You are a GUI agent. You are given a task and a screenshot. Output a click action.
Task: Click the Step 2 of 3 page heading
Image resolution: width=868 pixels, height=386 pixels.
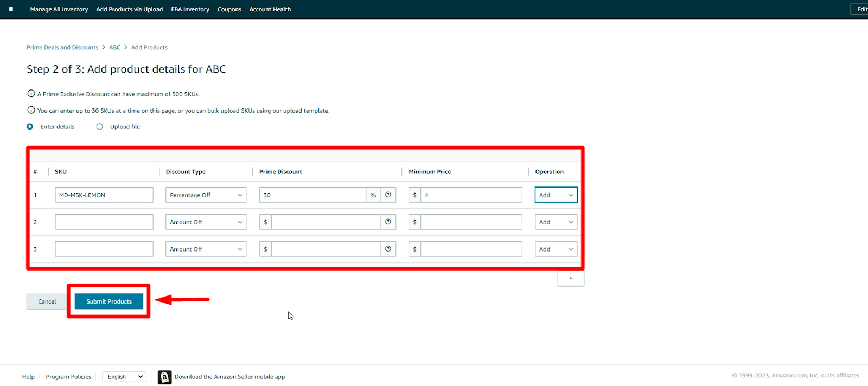click(126, 69)
